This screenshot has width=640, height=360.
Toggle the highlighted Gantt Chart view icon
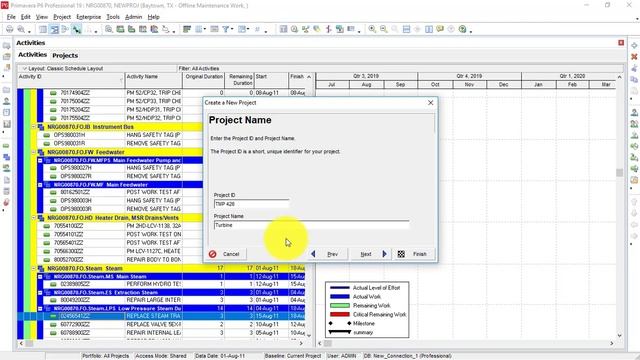coord(54,29)
